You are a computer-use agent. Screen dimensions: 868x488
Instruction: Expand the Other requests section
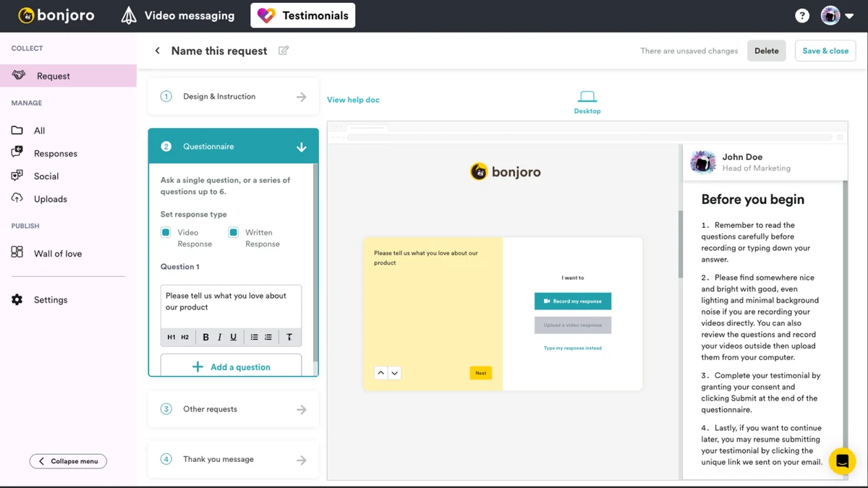[233, 409]
